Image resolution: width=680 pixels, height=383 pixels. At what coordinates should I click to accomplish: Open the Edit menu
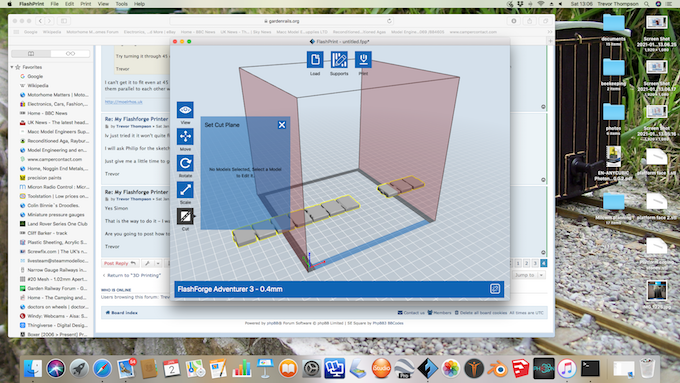click(x=69, y=4)
